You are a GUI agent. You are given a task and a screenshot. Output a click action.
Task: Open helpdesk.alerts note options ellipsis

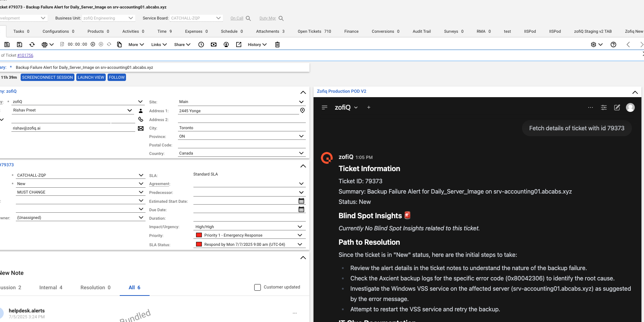295,313
